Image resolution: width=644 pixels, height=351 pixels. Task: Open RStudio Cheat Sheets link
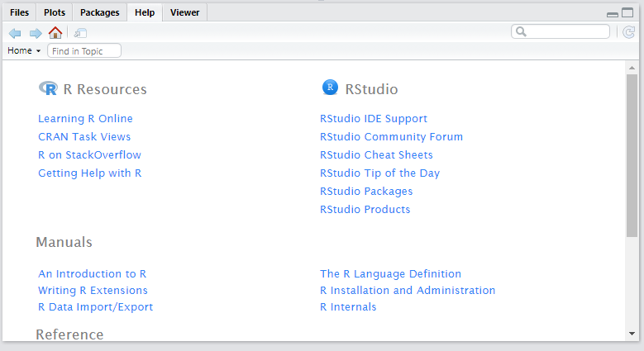click(376, 155)
